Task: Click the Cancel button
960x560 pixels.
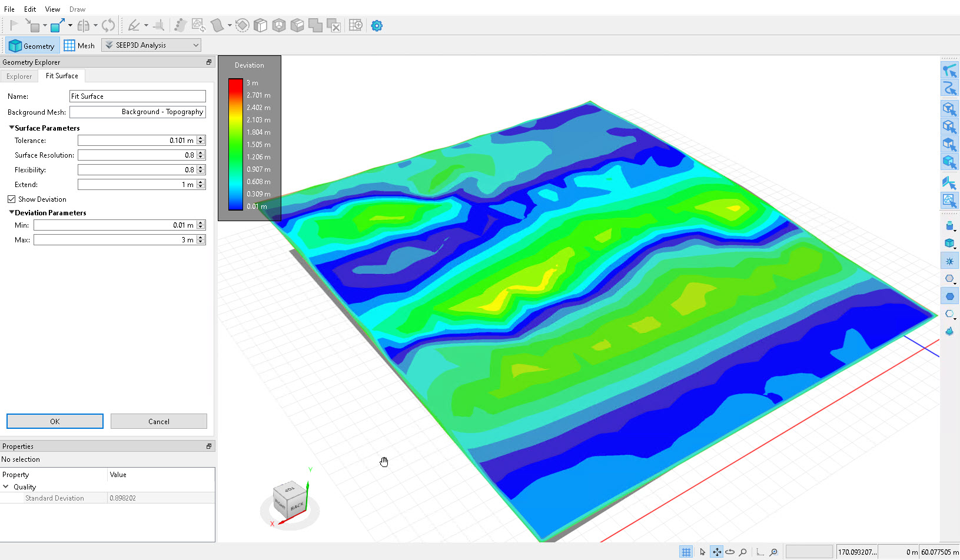Action: 158,421
